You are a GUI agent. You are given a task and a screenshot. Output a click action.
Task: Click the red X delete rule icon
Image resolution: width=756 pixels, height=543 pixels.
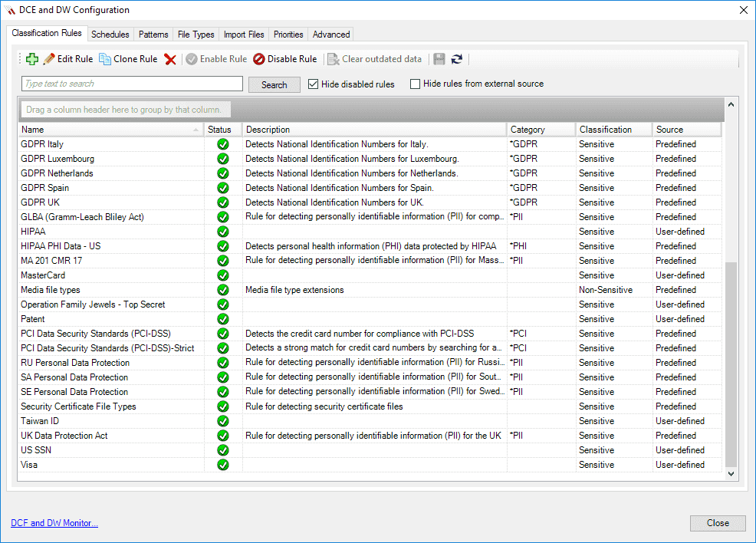[169, 59]
